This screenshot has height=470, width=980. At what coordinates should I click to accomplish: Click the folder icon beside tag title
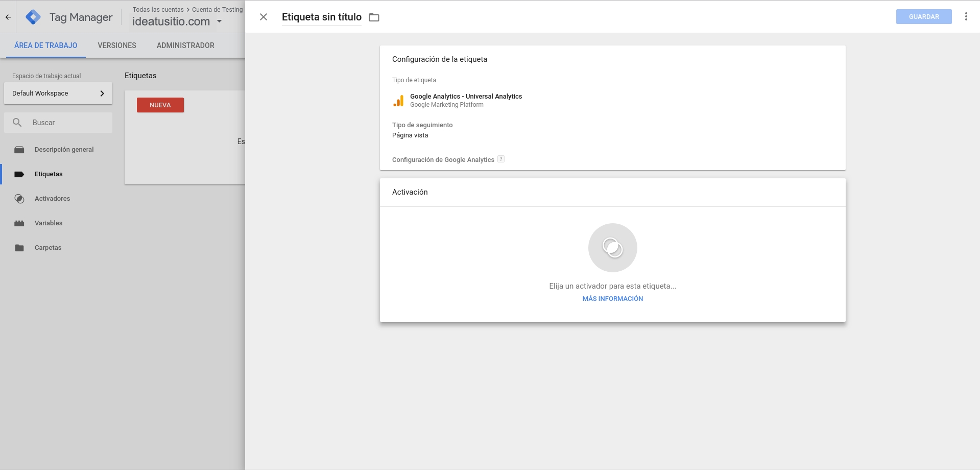pos(374,17)
